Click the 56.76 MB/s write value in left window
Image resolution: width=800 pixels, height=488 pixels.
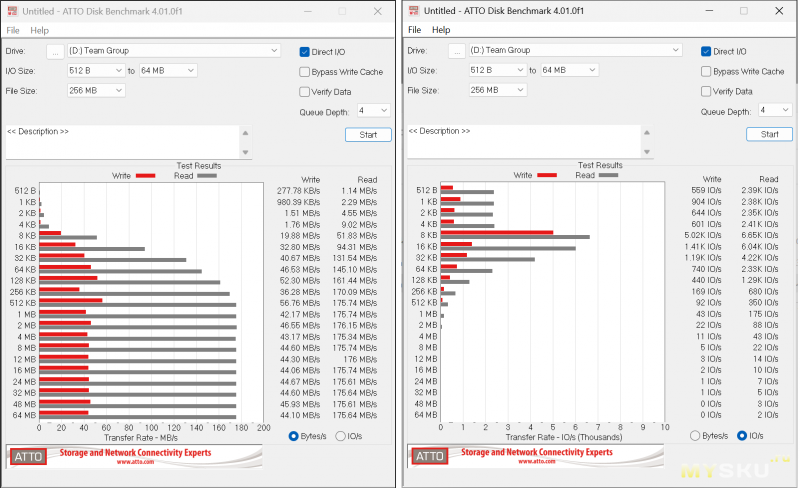pos(299,303)
